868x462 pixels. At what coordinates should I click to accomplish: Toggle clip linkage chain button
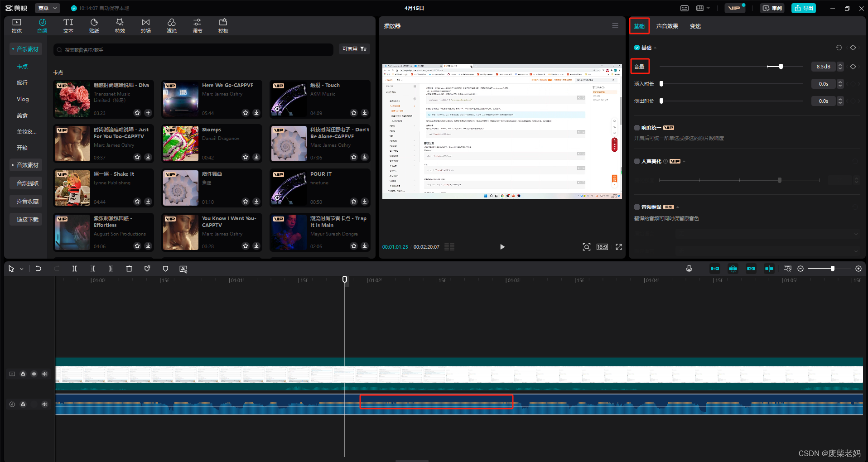[751, 269]
